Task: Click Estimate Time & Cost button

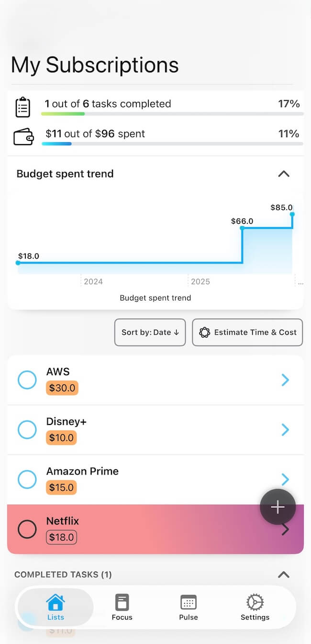Action: pos(247,332)
